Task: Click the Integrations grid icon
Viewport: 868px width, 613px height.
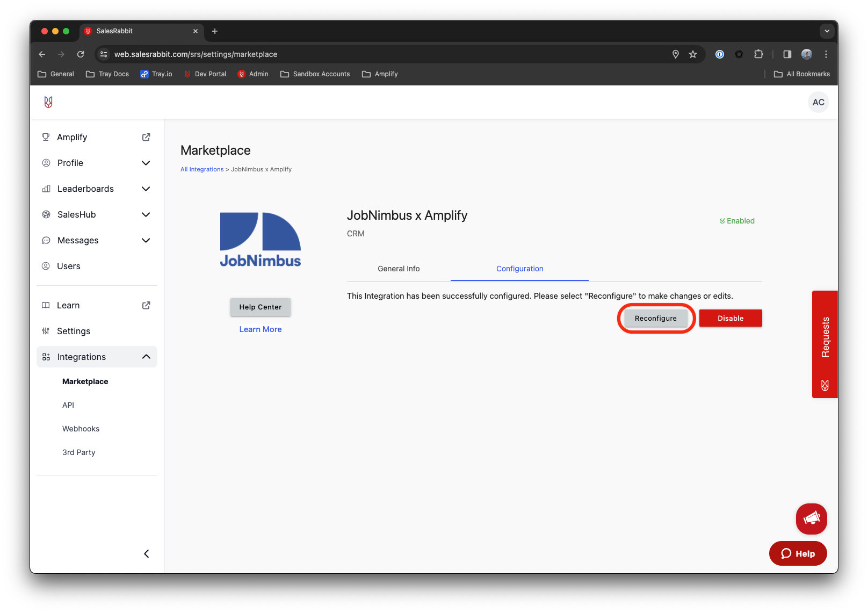Action: tap(46, 357)
